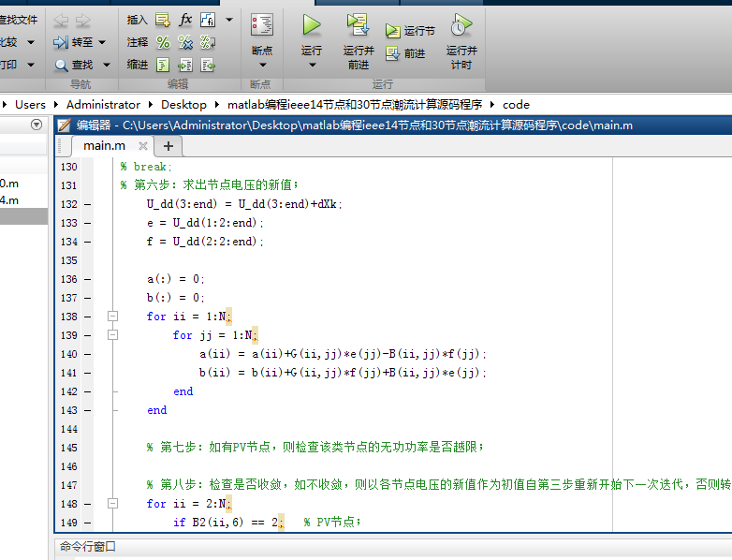Click the highlighted row in file list
This screenshot has height=560, width=732.
pos(23,216)
